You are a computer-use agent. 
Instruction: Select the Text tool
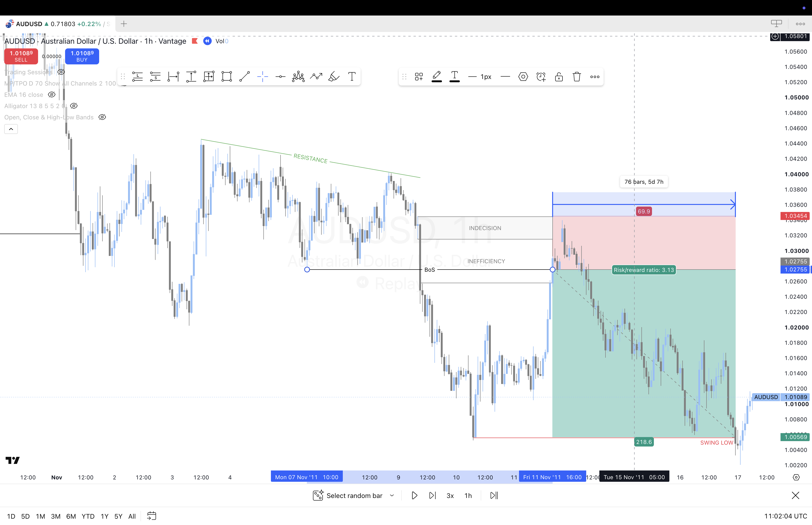pyautogui.click(x=352, y=77)
